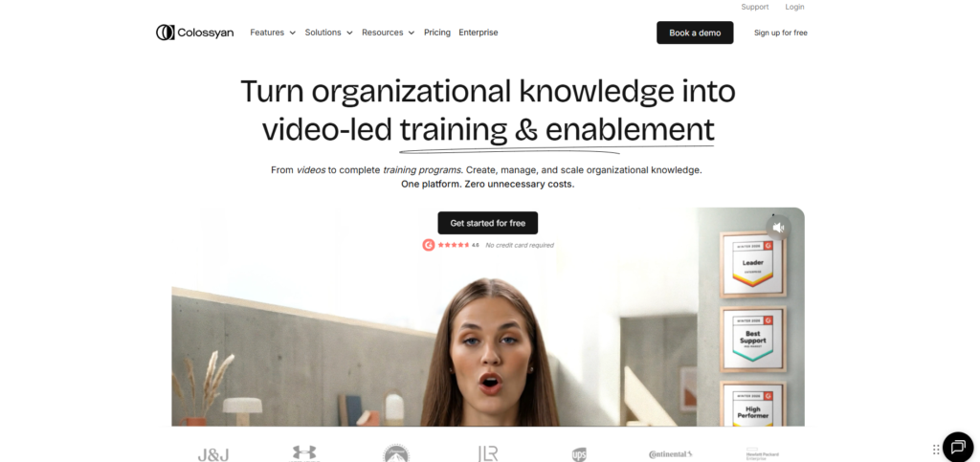This screenshot has width=980, height=462.
Task: Click the Book a demo button
Action: pyautogui.click(x=695, y=33)
